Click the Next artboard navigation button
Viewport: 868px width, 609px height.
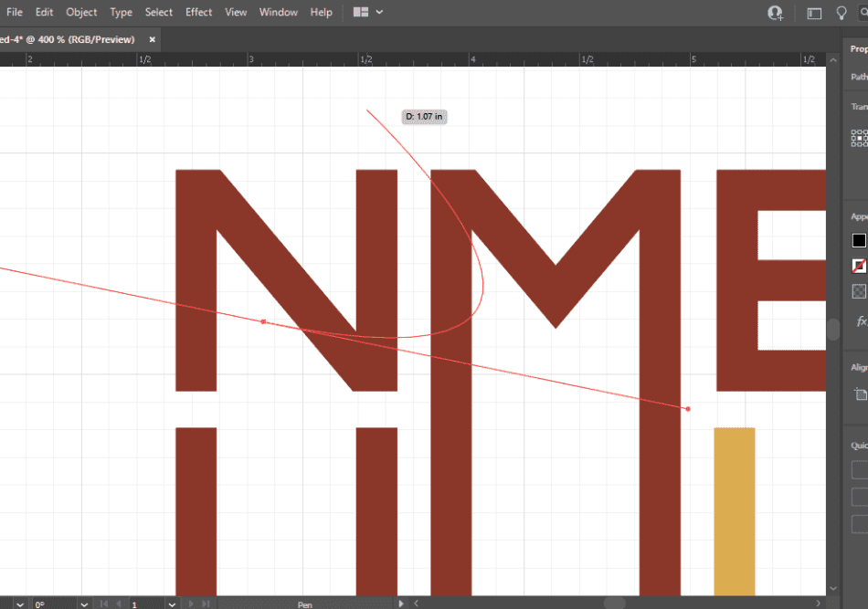click(x=192, y=604)
